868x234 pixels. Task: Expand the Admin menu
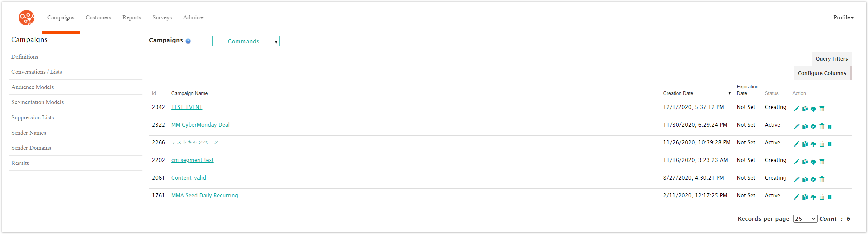pyautogui.click(x=192, y=18)
